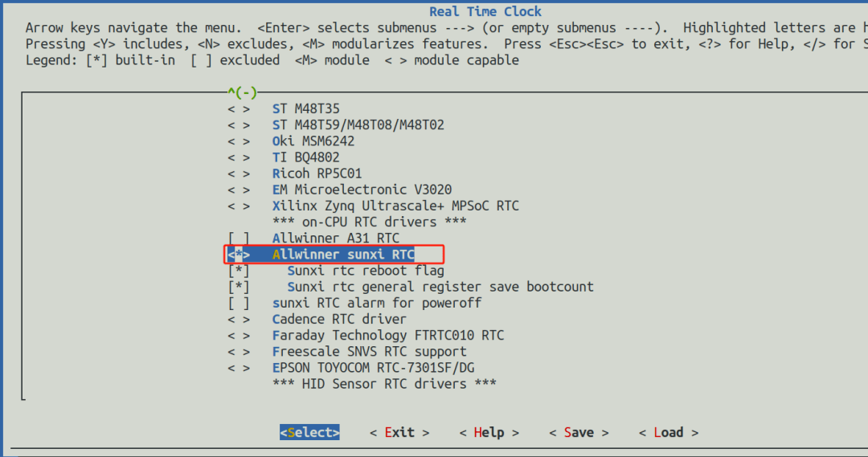Toggle the Cadence RTC driver selector

239,319
